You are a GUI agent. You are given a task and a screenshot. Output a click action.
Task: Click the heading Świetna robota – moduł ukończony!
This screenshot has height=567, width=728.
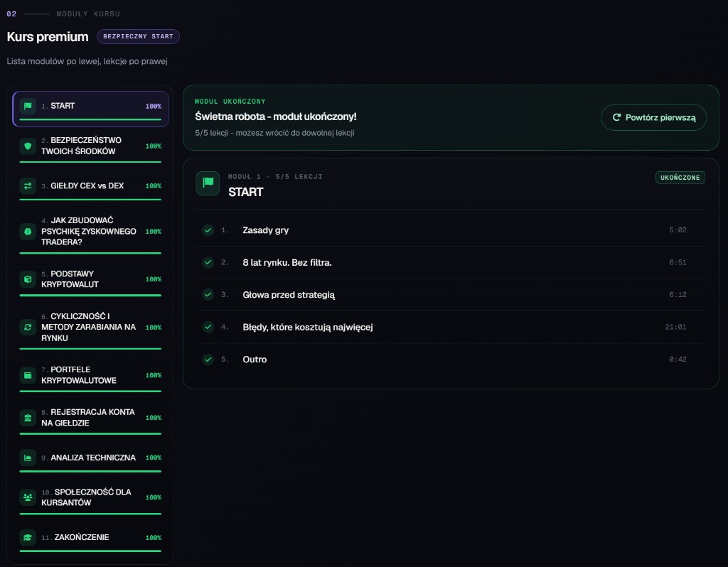coord(276,117)
